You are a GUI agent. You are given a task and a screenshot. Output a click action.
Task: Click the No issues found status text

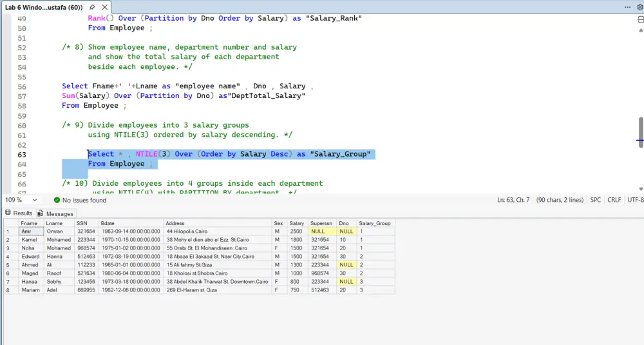tap(84, 200)
